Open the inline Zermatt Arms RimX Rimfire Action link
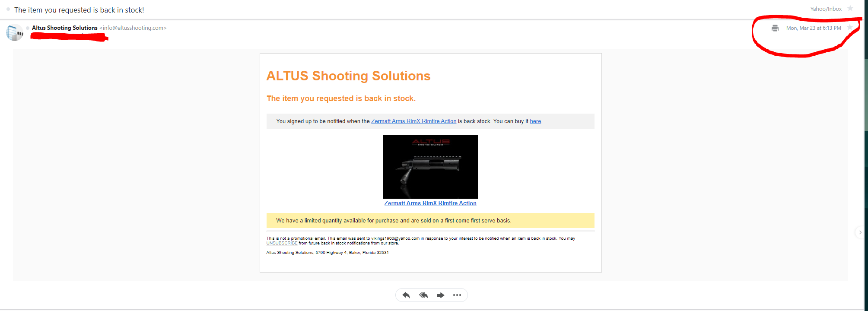 click(413, 121)
